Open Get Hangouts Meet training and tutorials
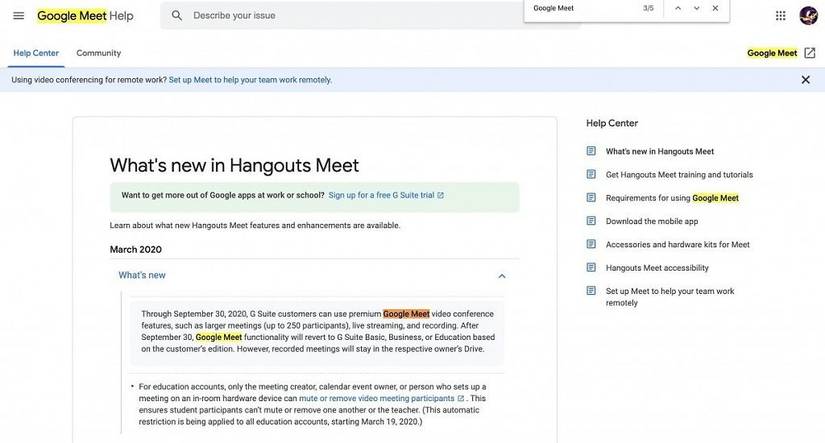 (679, 175)
